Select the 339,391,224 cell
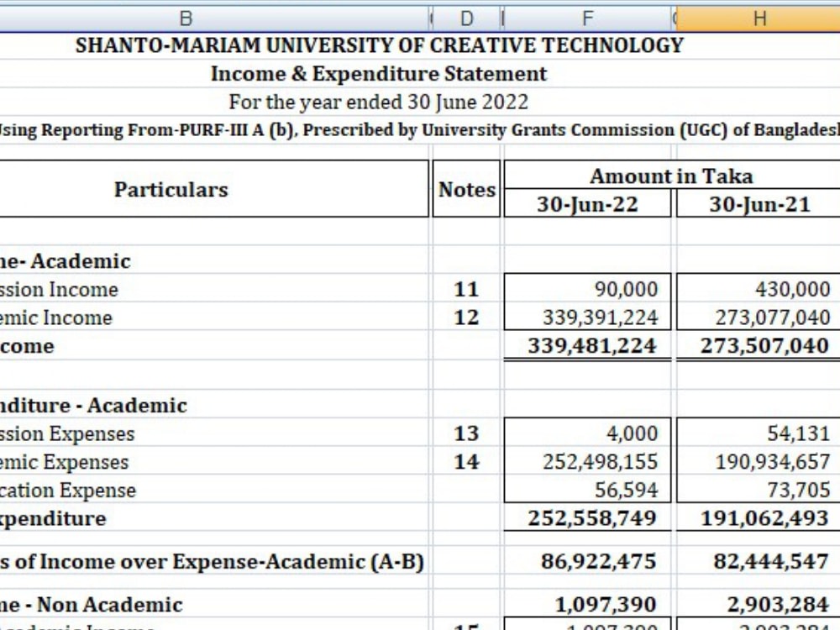Viewport: 840px width, 630px height. 588,318
